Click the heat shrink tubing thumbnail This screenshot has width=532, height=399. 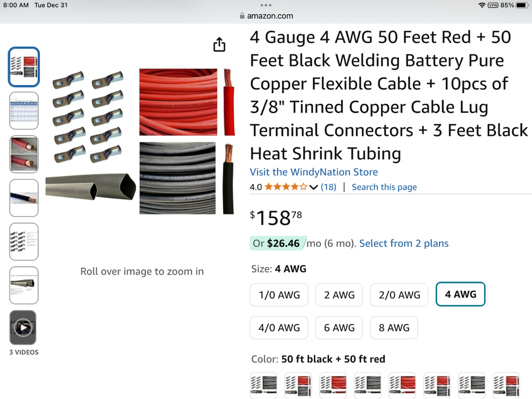(x=23, y=285)
